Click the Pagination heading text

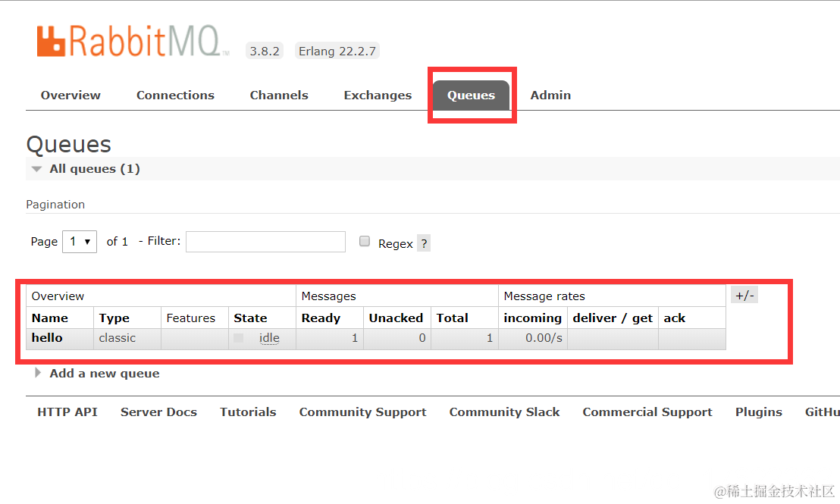[x=55, y=205]
